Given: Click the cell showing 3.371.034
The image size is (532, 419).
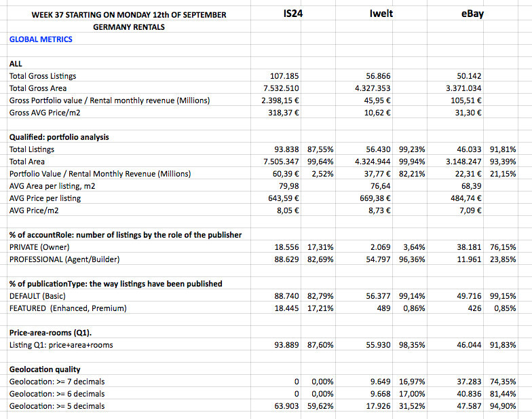Looking at the screenshot, I should pyautogui.click(x=463, y=88).
